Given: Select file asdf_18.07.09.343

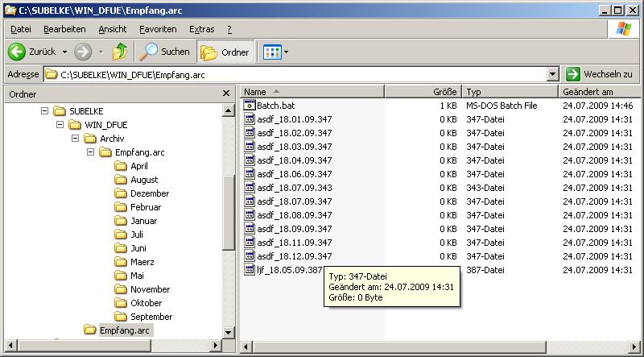Looking at the screenshot, I should click(294, 188).
